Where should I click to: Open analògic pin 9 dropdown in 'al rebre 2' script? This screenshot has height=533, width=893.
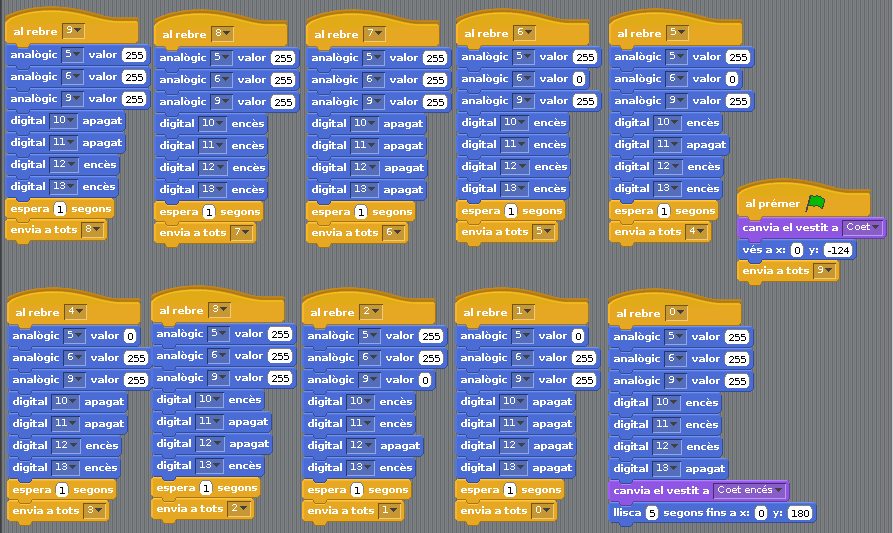click(x=370, y=379)
